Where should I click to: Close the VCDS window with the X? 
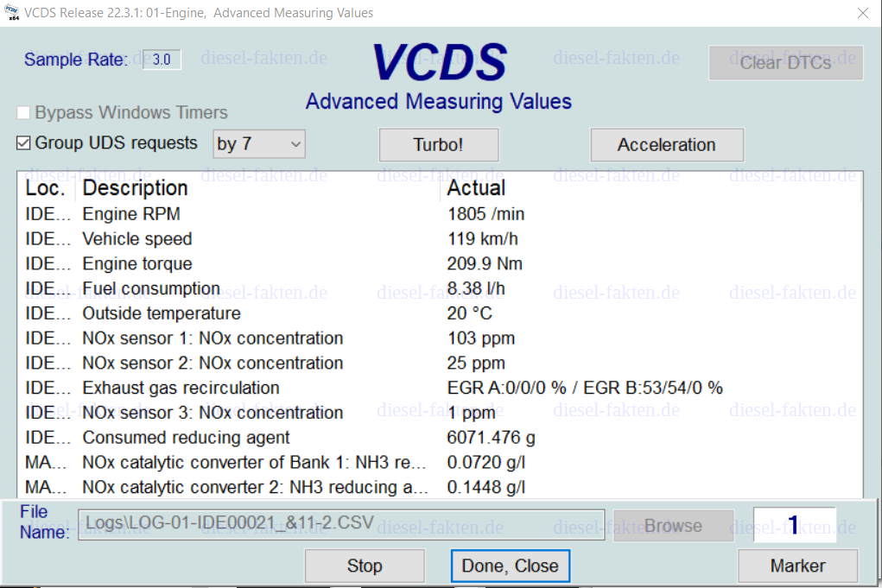(x=863, y=13)
